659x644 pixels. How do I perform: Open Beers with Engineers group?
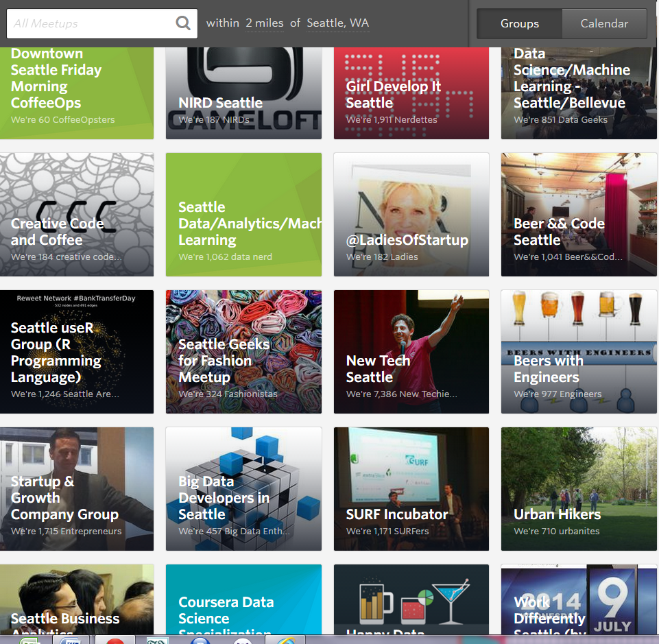pyautogui.click(x=579, y=351)
